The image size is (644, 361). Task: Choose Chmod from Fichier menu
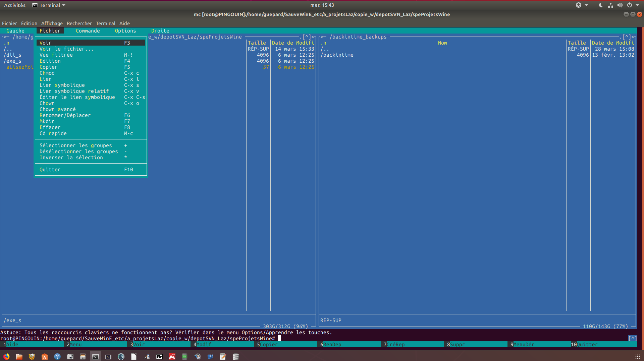[x=91, y=73]
